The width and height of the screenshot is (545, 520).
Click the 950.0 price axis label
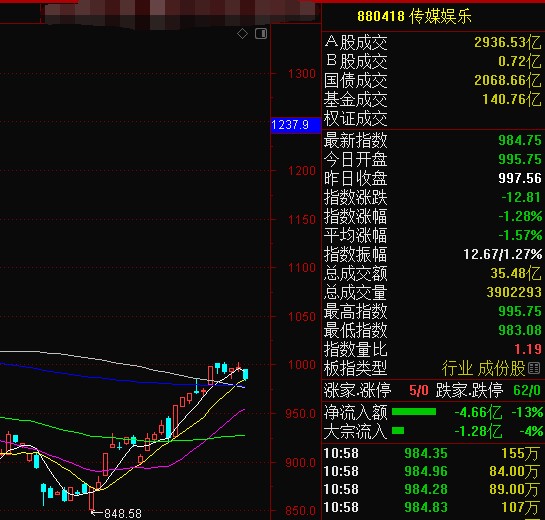[301, 414]
